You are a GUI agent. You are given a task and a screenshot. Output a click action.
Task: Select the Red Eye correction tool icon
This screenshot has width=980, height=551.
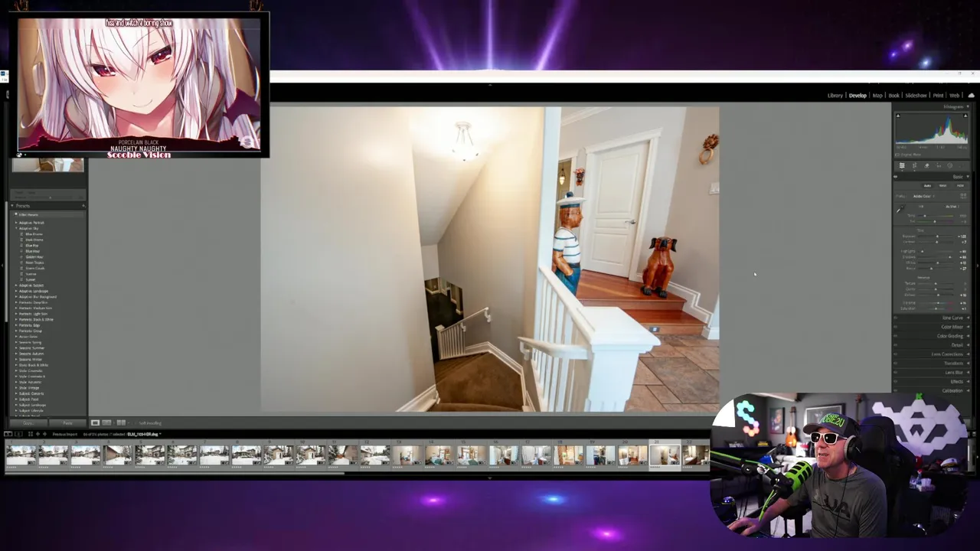[x=939, y=165]
